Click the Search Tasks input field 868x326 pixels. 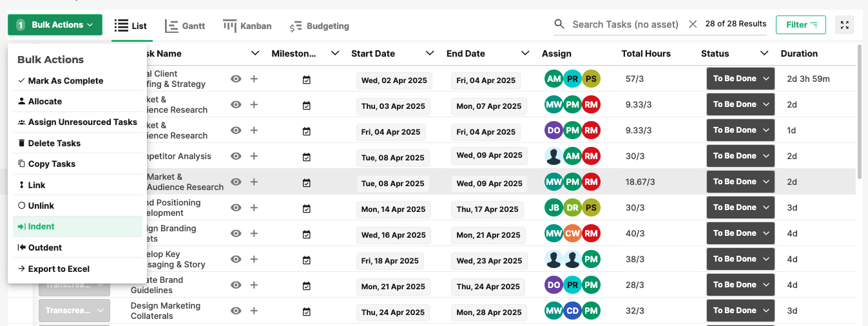625,24
